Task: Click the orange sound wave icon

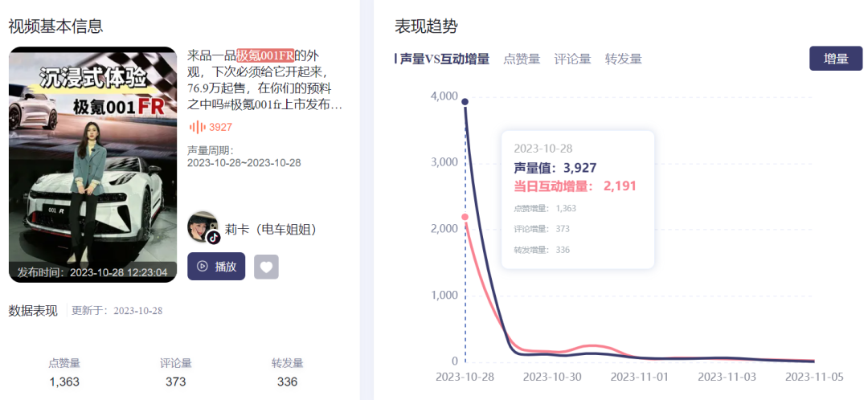Action: (197, 127)
